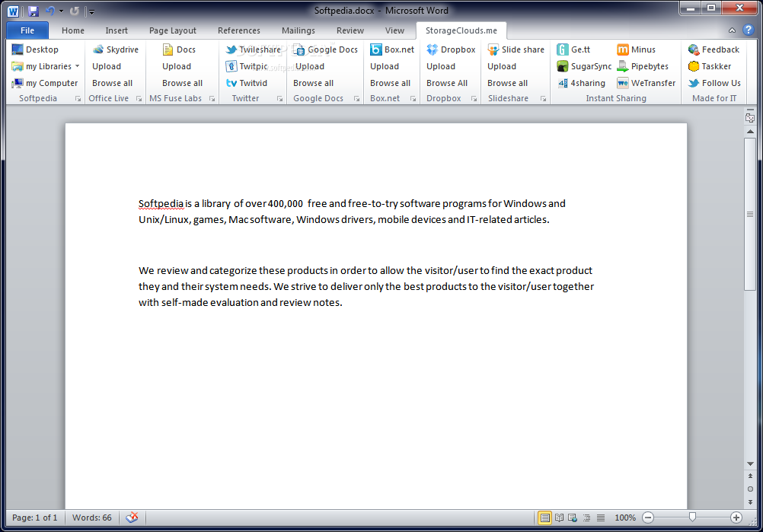Expand Slideshare group dialog launcher
Screen dimensions: 763x532
click(x=544, y=99)
